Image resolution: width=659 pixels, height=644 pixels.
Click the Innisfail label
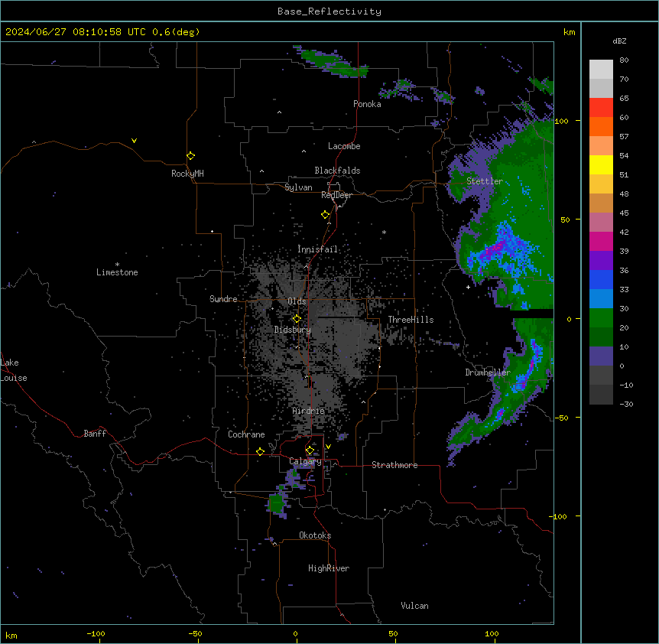317,249
